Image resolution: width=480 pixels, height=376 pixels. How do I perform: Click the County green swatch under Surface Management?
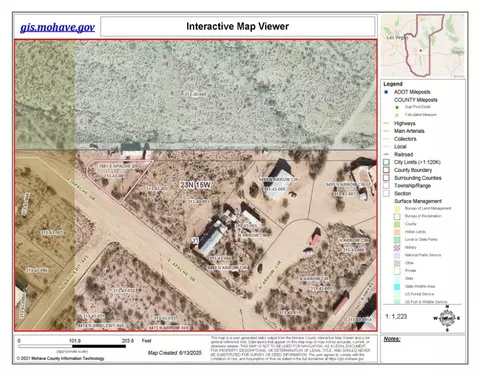(x=397, y=224)
